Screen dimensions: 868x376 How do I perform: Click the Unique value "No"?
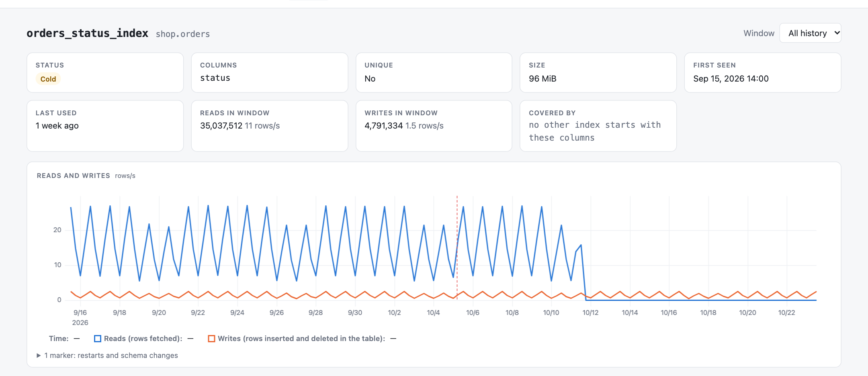pyautogui.click(x=370, y=79)
